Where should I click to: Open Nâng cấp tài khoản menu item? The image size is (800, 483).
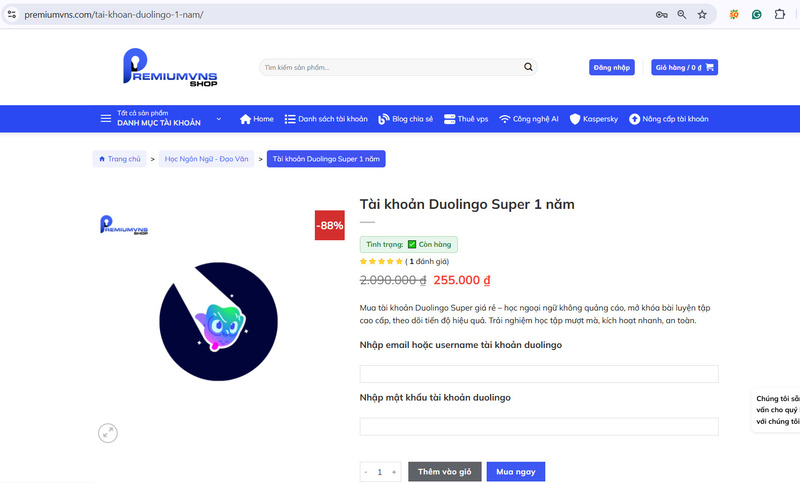point(669,119)
